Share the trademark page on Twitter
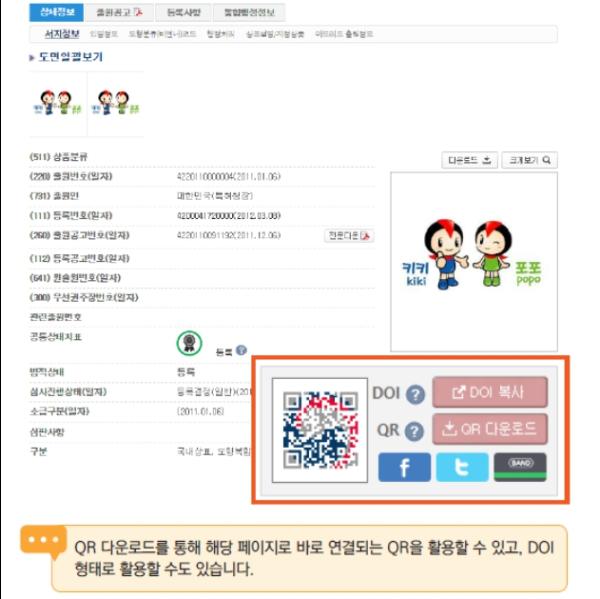This screenshot has height=599, width=600. coord(462,467)
